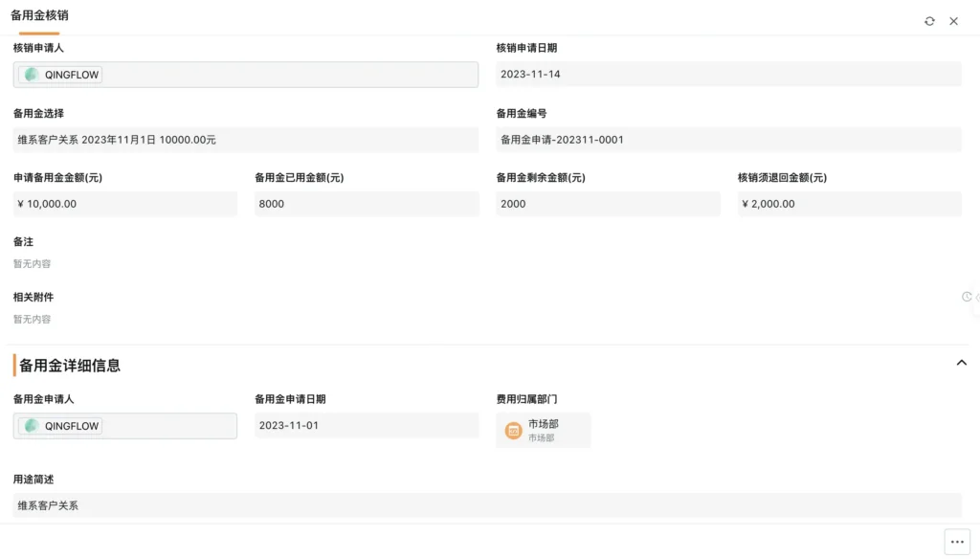The width and height of the screenshot is (980, 559).
Task: Select the 备用金核销 title tab
Action: (x=39, y=16)
